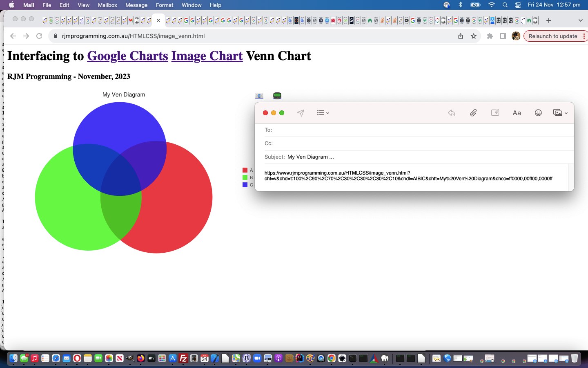Click the Wi-Fi status icon

[x=492, y=5]
